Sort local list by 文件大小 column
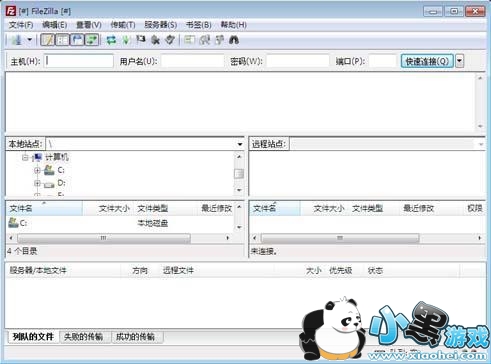This screenshot has height=364, width=491. [108, 208]
